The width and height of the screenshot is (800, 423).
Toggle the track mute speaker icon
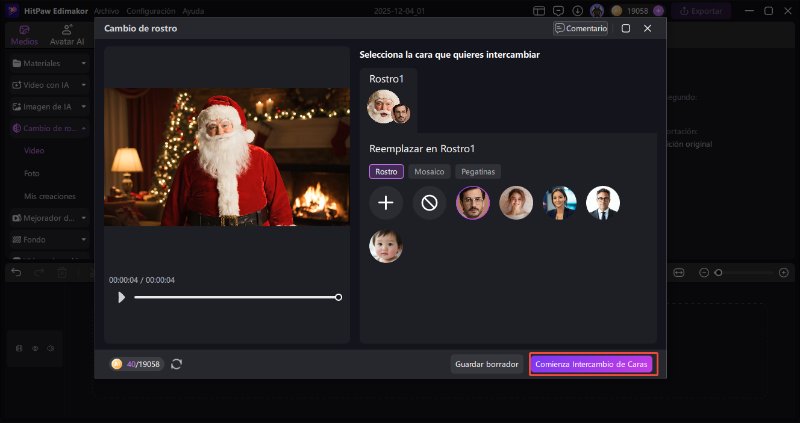pyautogui.click(x=51, y=349)
